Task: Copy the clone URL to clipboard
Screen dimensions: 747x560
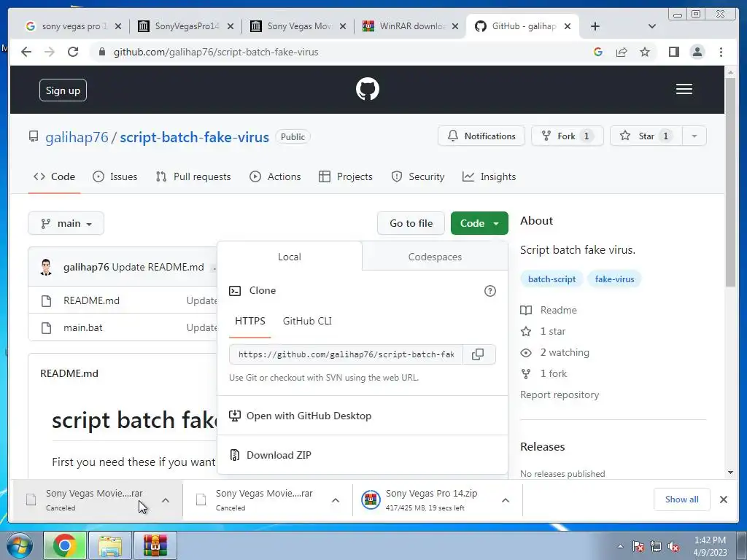Action: [479, 354]
